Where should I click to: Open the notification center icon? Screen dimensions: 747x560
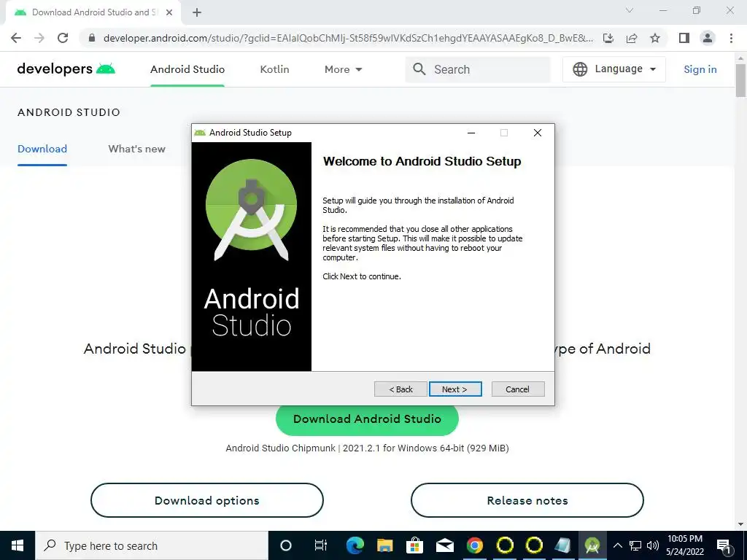[724, 545]
